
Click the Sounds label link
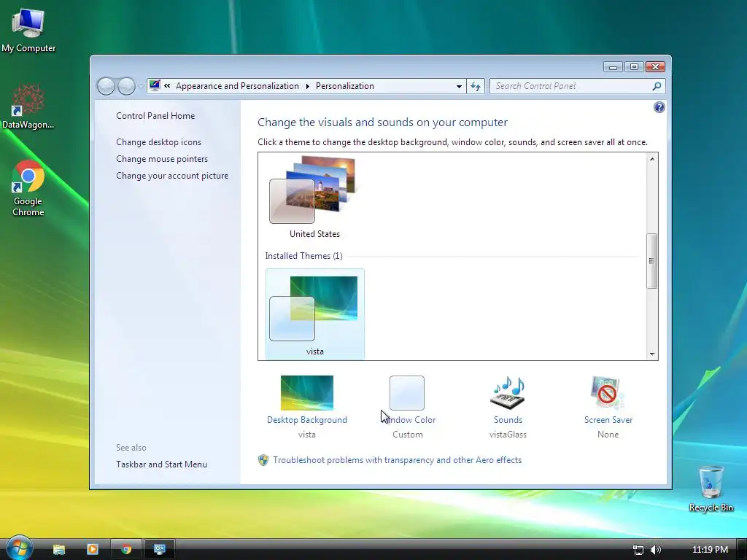pos(508,420)
